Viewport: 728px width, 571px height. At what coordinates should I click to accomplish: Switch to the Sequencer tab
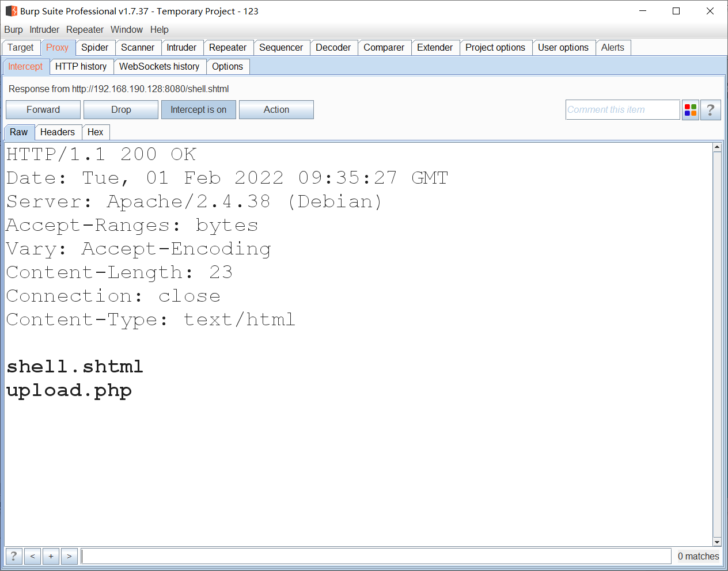point(281,48)
